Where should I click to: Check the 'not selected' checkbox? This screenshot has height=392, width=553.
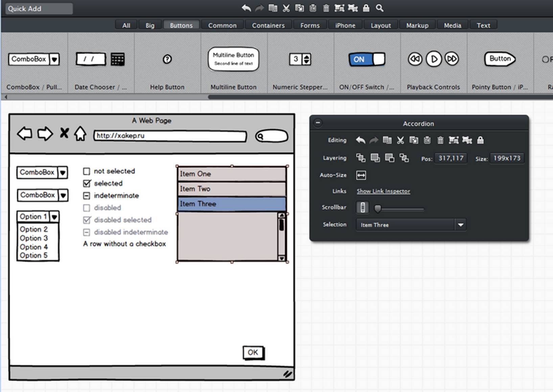click(87, 171)
